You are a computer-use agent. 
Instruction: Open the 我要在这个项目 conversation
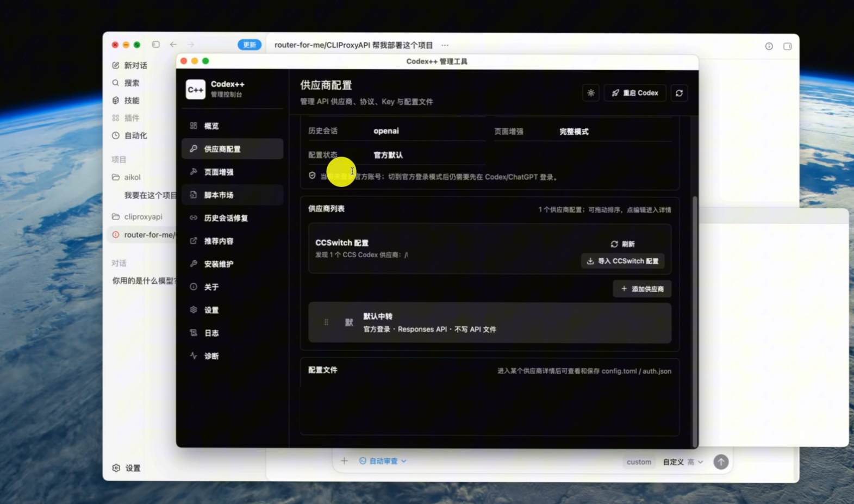151,195
